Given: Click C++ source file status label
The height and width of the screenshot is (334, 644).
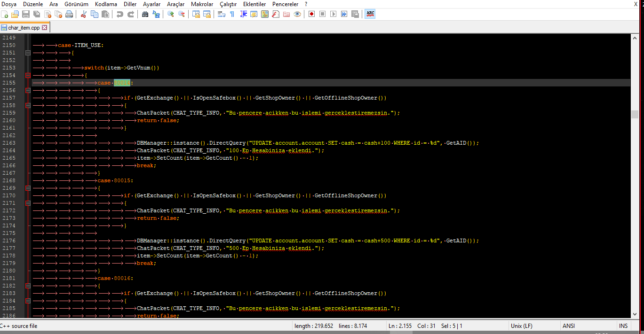Looking at the screenshot, I should tap(19, 326).
